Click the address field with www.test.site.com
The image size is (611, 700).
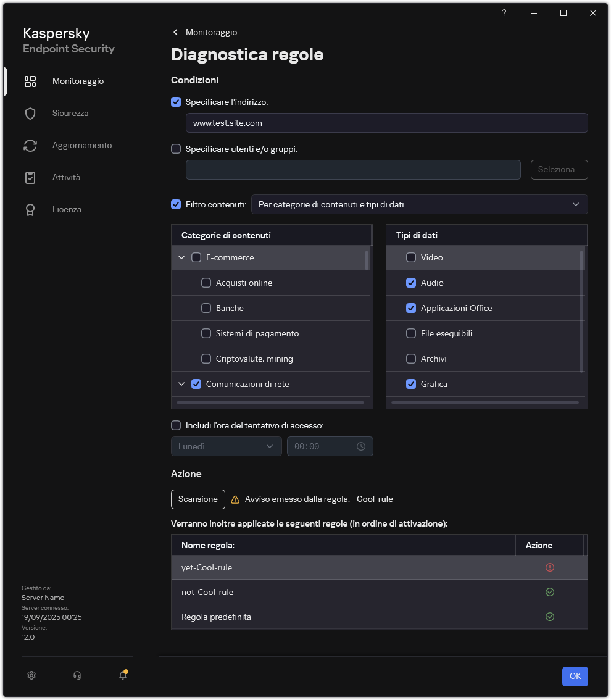(386, 123)
